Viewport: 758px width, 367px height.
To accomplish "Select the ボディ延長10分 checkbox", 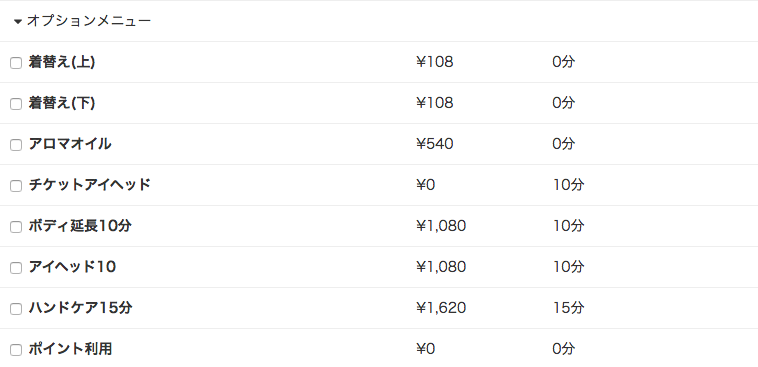I will [x=16, y=227].
